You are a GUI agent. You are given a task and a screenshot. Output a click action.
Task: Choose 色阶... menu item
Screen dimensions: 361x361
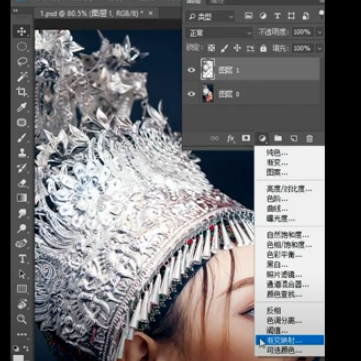tap(277, 199)
